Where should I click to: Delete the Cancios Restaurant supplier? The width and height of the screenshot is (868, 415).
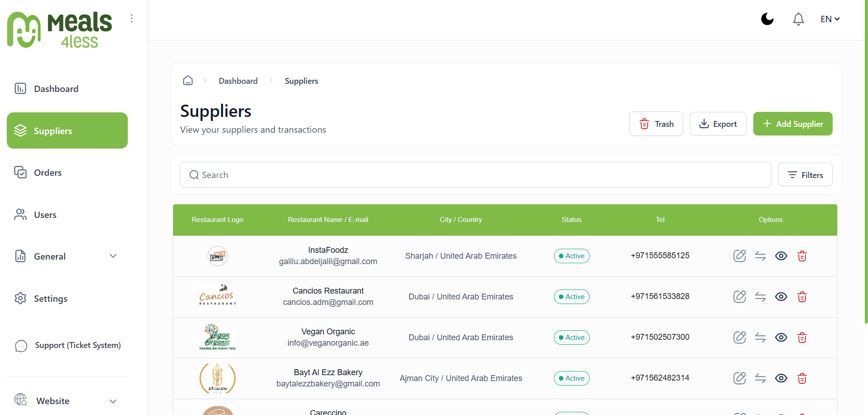pos(802,297)
